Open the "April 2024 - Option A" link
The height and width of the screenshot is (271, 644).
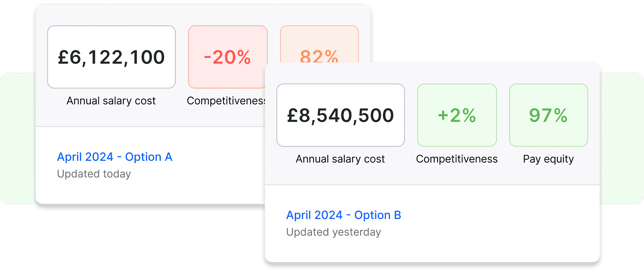[x=115, y=157]
